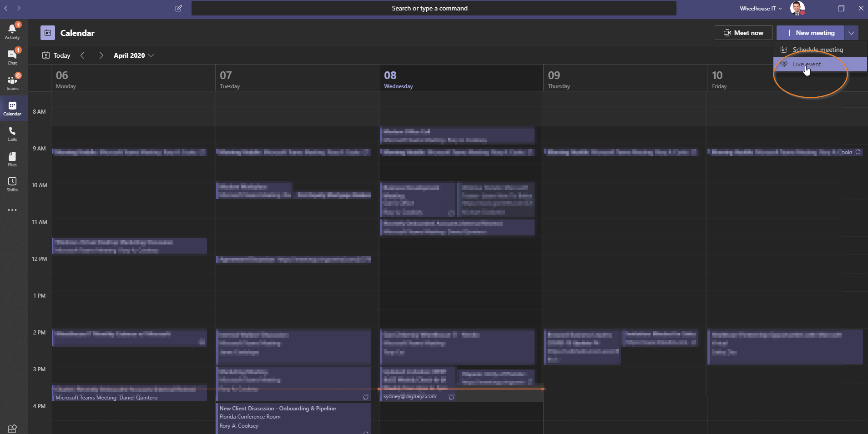Click the New meeting button
Viewport: 868px width, 434px height.
click(810, 33)
